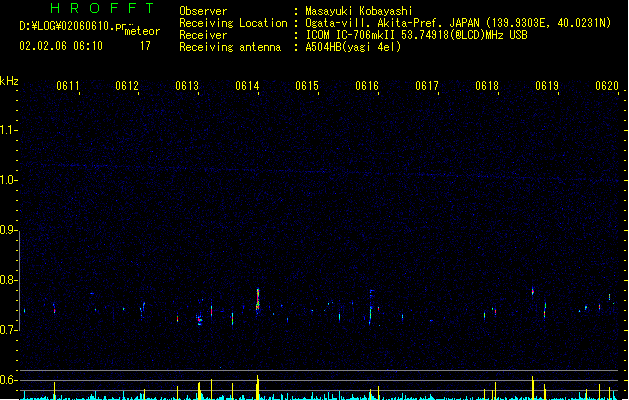
Task: Click the Receiver label
Action: (x=203, y=35)
